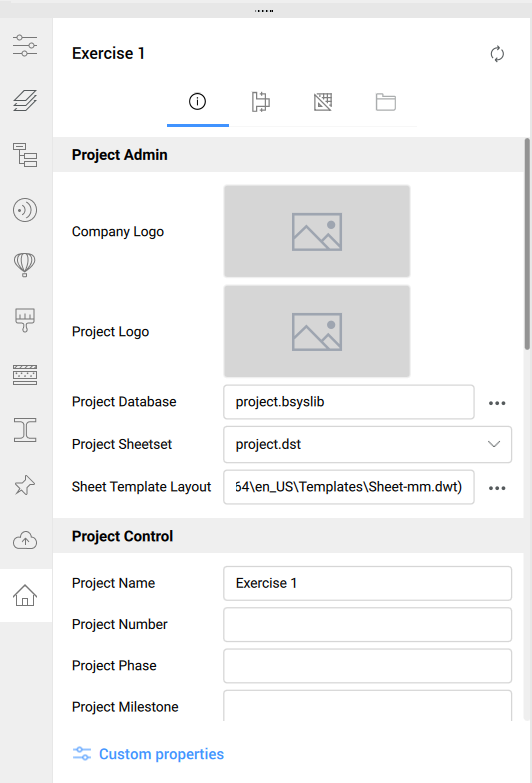Click the cloud upload icon
Viewport: 532px width, 783px height.
tap(25, 540)
